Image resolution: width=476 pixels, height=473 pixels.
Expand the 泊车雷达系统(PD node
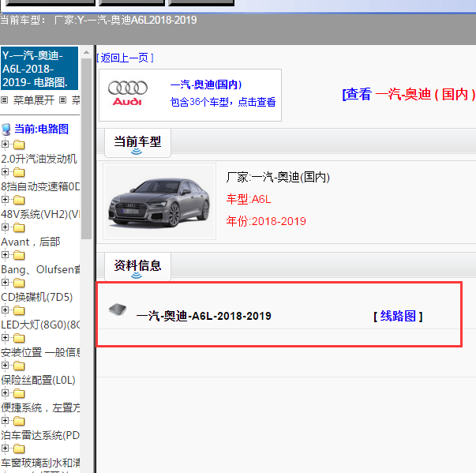(x=5, y=420)
